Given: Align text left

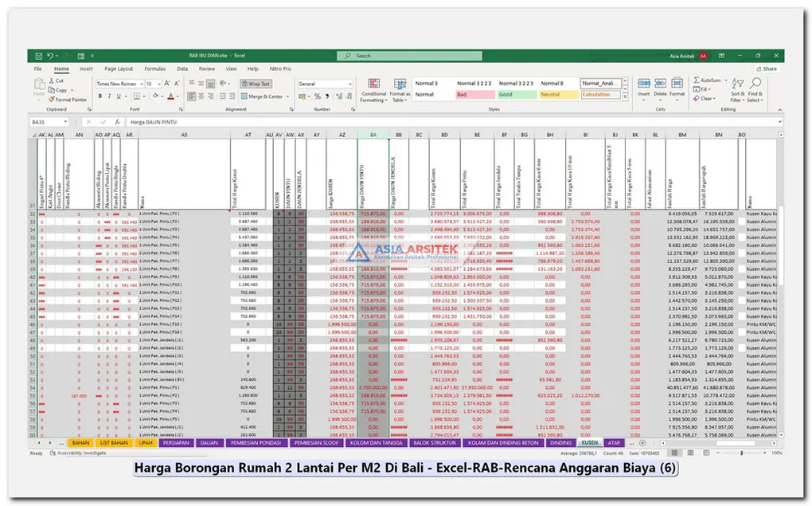Looking at the screenshot, I should 192,96.
